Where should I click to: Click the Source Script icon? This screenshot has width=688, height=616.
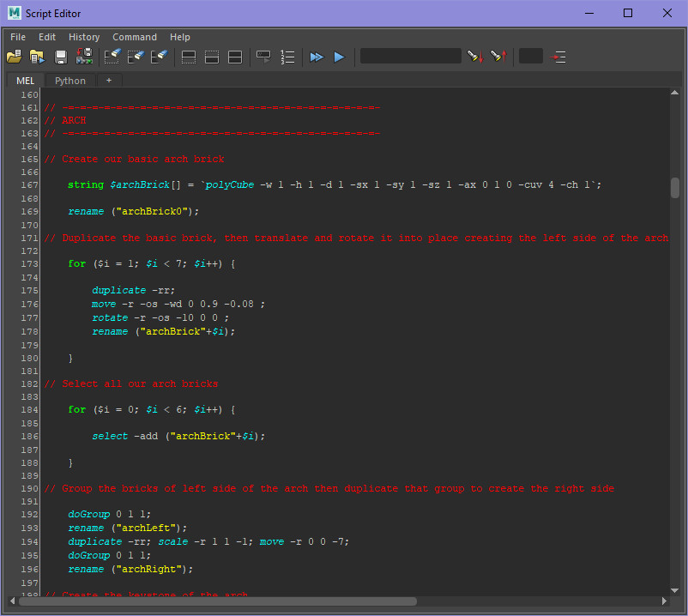point(37,57)
